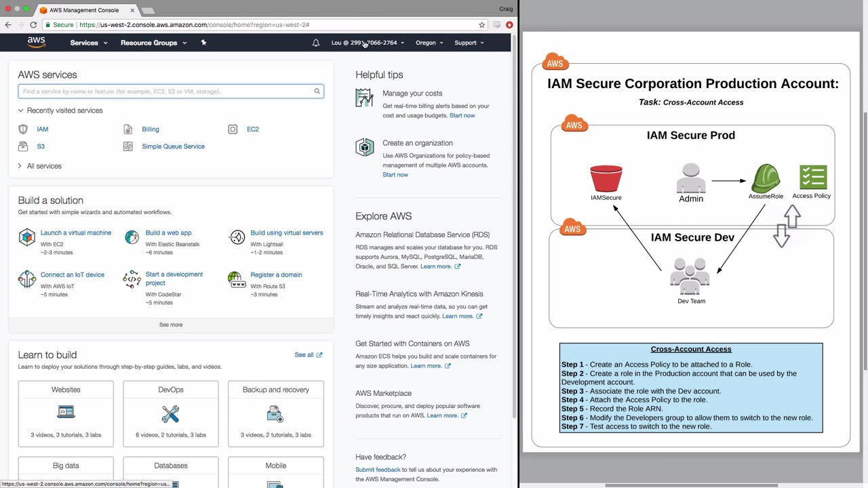The height and width of the screenshot is (488, 868).
Task: Click Learn more for AWS Marketplace
Action: tap(446, 415)
